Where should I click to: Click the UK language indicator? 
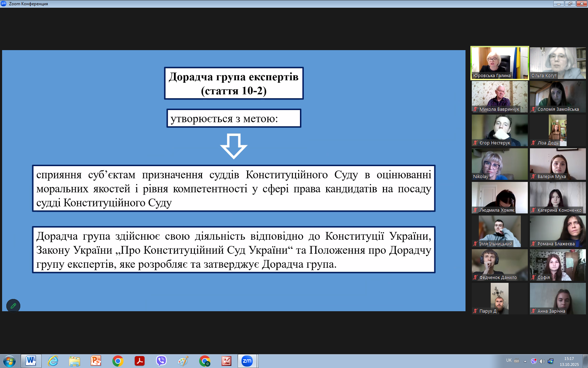509,360
